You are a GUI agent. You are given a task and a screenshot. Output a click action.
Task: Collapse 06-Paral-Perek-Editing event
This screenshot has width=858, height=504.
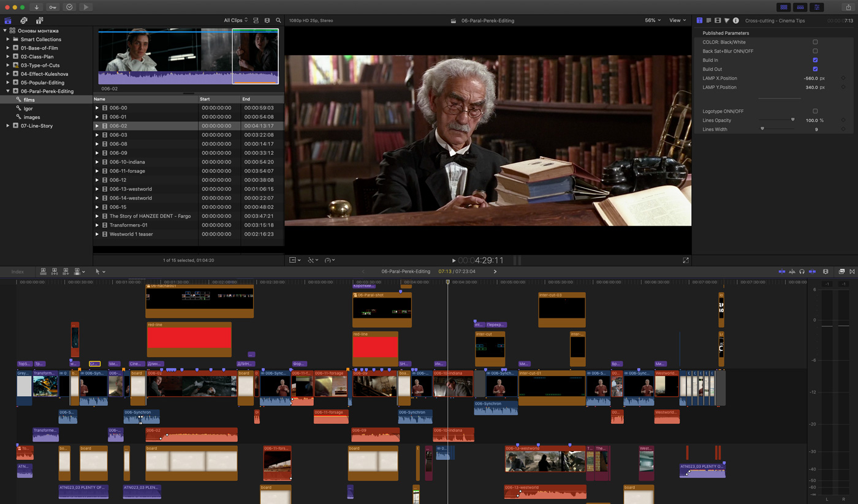tap(8, 91)
